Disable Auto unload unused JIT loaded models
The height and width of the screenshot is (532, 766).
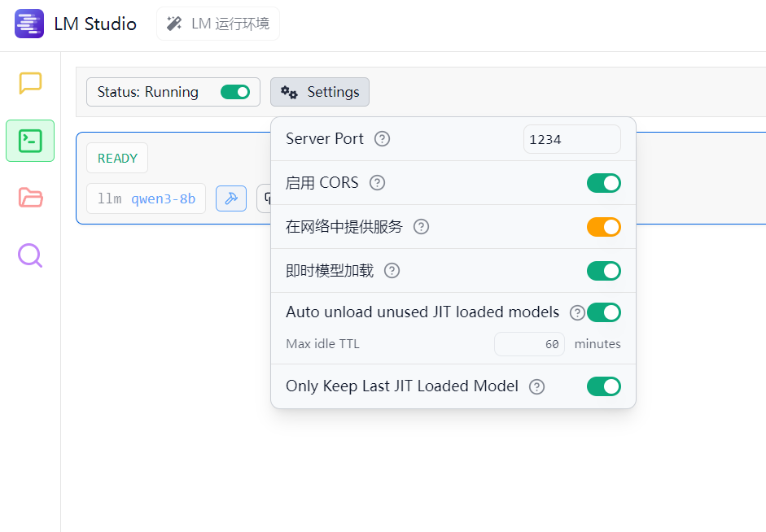(x=604, y=312)
